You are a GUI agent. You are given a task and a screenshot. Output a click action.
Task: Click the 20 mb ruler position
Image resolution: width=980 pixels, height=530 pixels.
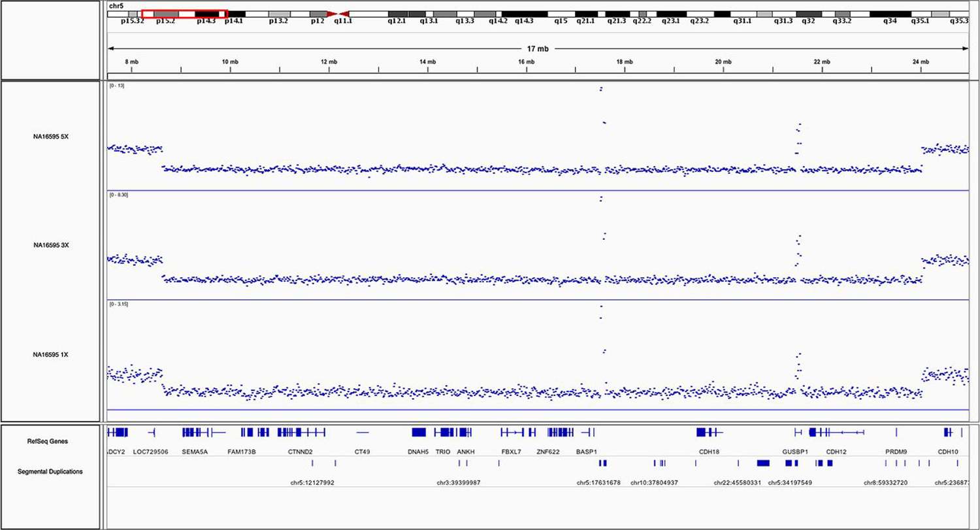click(723, 61)
